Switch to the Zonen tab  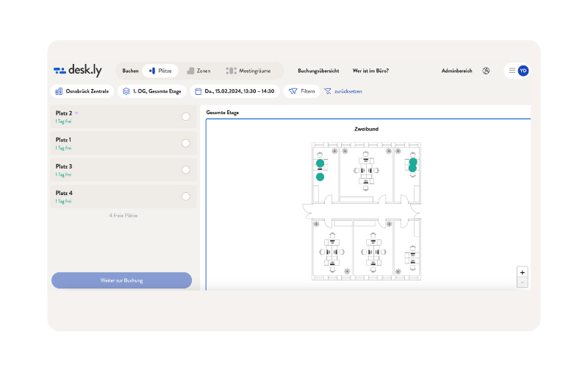click(198, 71)
